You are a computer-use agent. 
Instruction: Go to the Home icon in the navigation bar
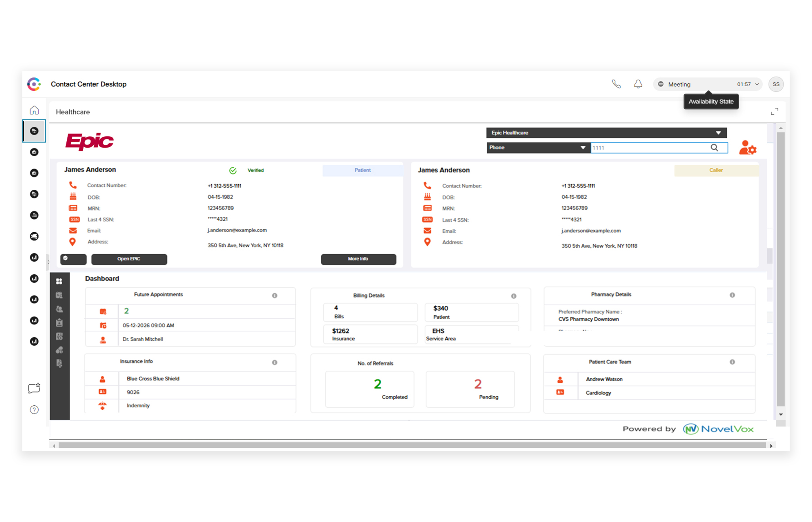(34, 110)
